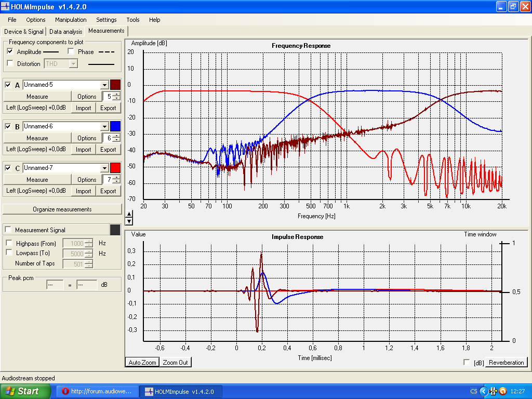Viewport: 532px width, 399px height.
Task: Decrease measurement C number with down arrow
Action: [x=116, y=181]
